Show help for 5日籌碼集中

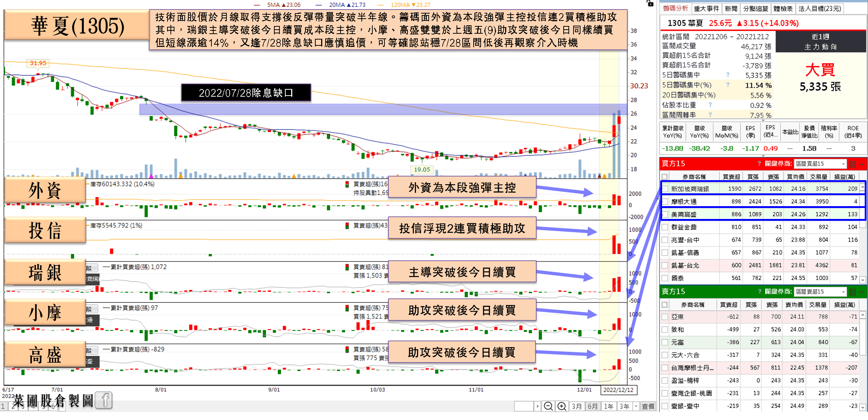(x=728, y=75)
